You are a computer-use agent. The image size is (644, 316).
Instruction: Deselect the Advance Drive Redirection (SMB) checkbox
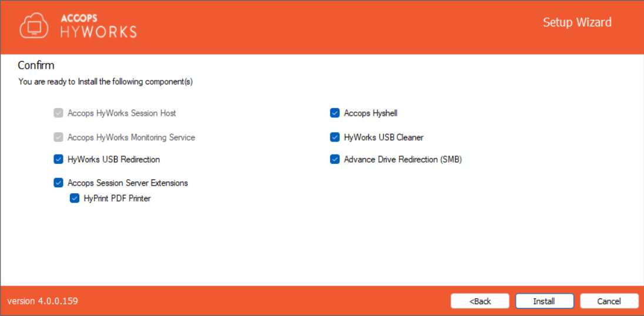coord(335,159)
